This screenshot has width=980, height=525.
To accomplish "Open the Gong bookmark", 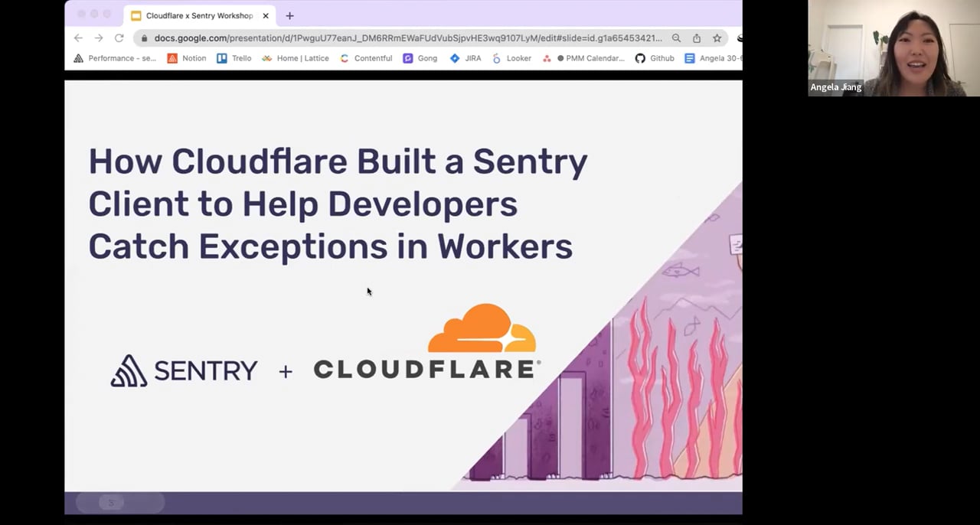I will click(420, 58).
